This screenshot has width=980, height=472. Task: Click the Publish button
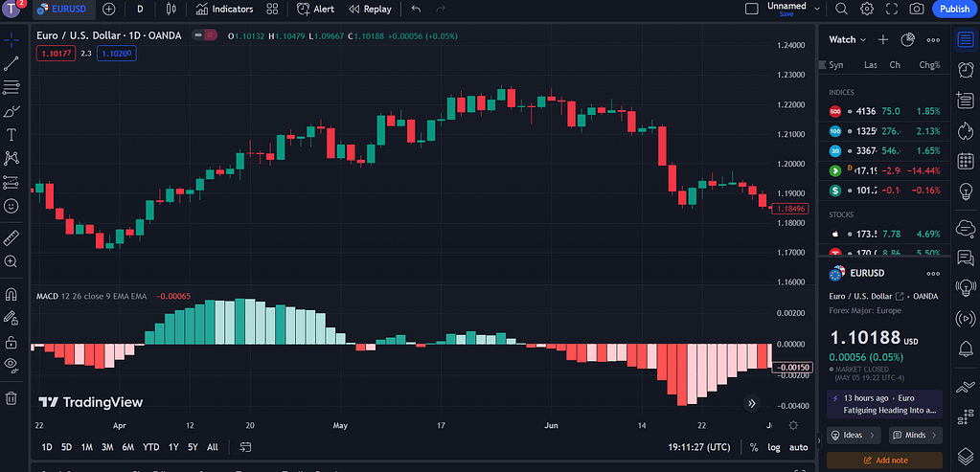[x=954, y=9]
